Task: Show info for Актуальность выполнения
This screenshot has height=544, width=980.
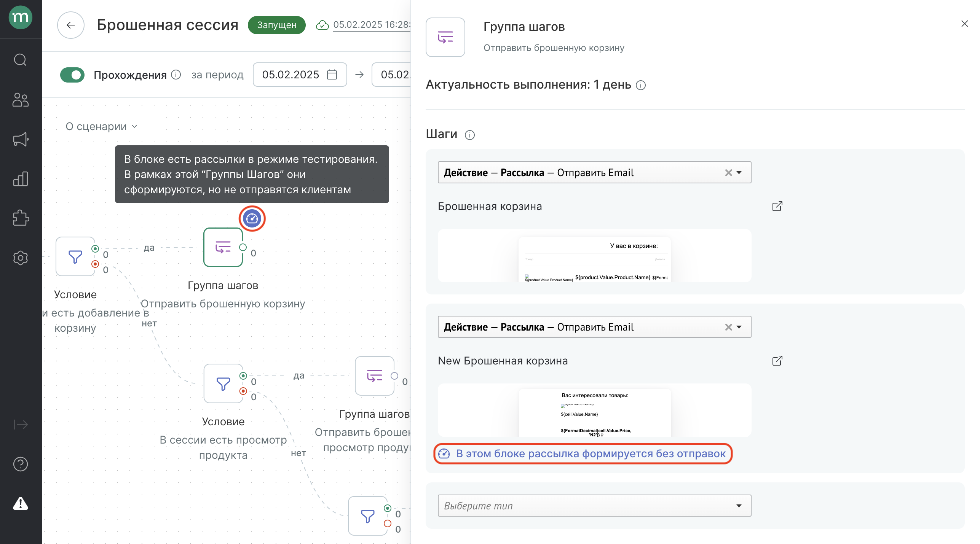Action: pyautogui.click(x=641, y=85)
